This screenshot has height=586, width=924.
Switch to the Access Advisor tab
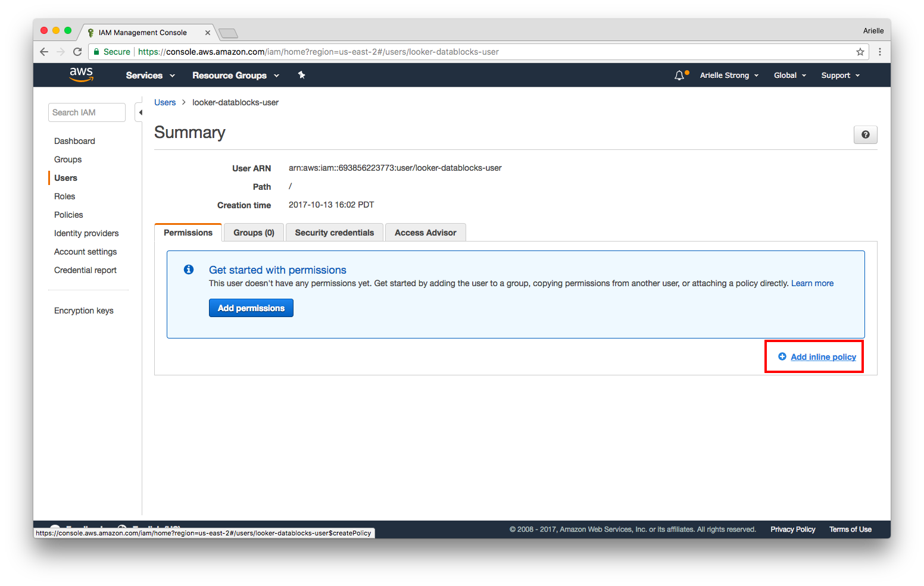click(426, 233)
